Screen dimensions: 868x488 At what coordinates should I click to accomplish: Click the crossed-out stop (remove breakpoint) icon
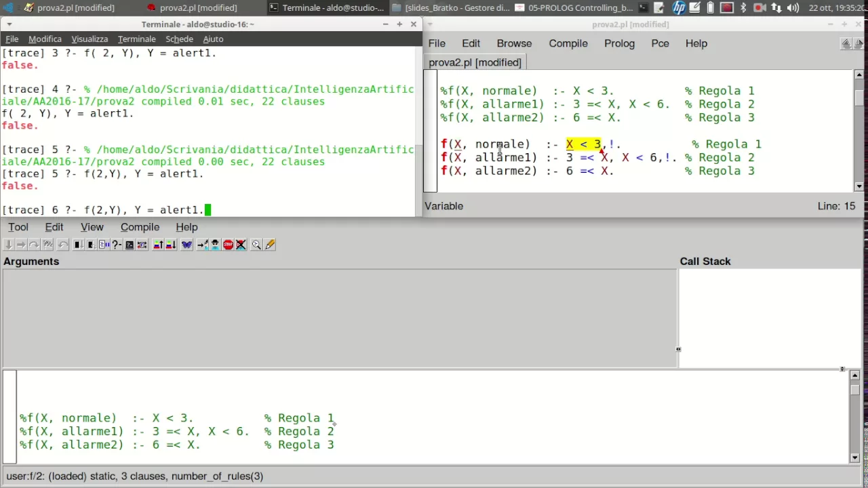[x=241, y=245]
